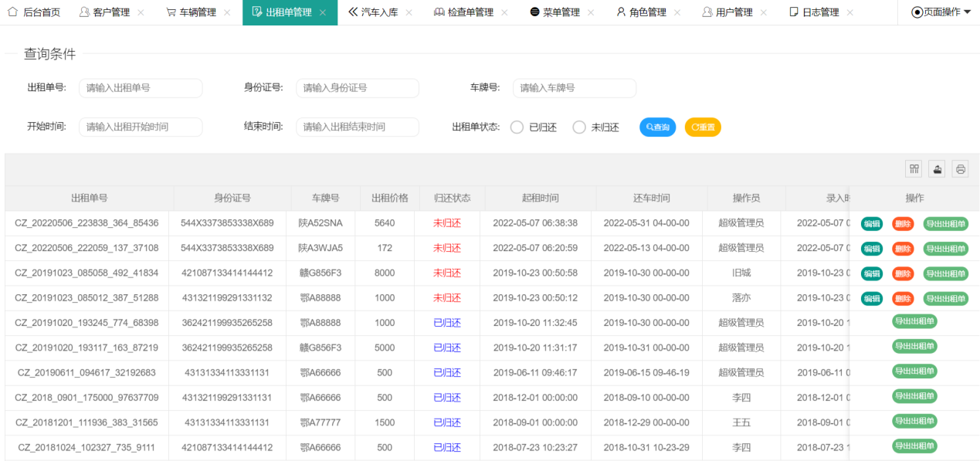Edit the order ending in 51288

(872, 298)
